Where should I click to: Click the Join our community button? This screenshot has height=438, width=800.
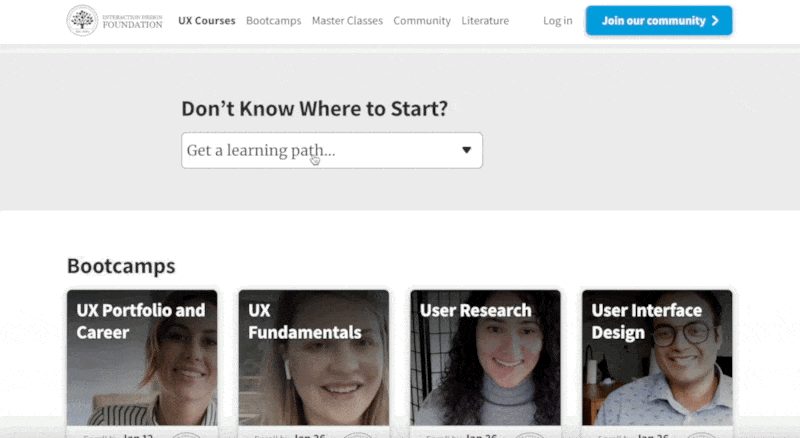point(659,20)
